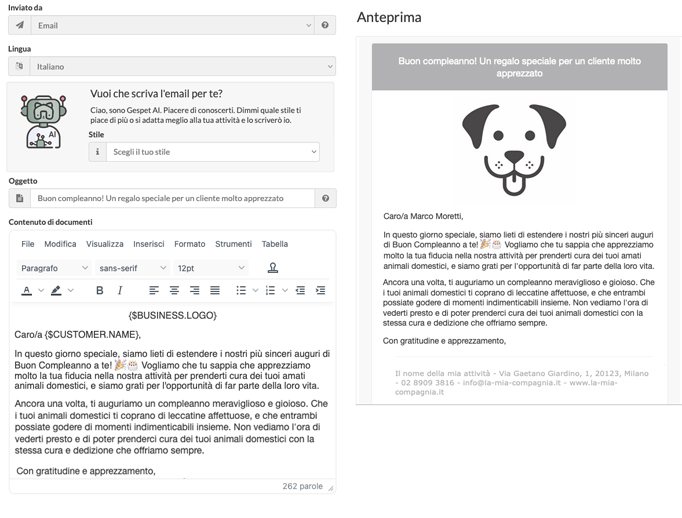Image resolution: width=682 pixels, height=518 pixels.
Task: Align text right
Action: (x=194, y=291)
